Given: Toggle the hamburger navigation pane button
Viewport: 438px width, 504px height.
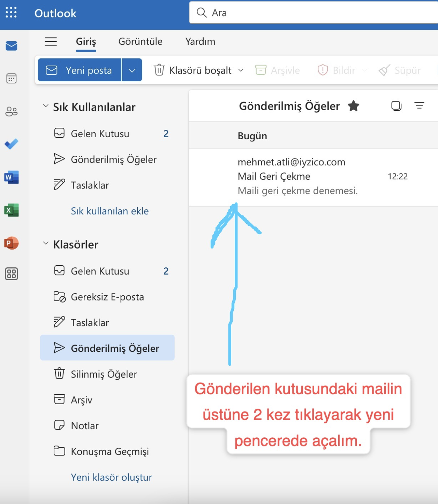Looking at the screenshot, I should pyautogui.click(x=51, y=42).
